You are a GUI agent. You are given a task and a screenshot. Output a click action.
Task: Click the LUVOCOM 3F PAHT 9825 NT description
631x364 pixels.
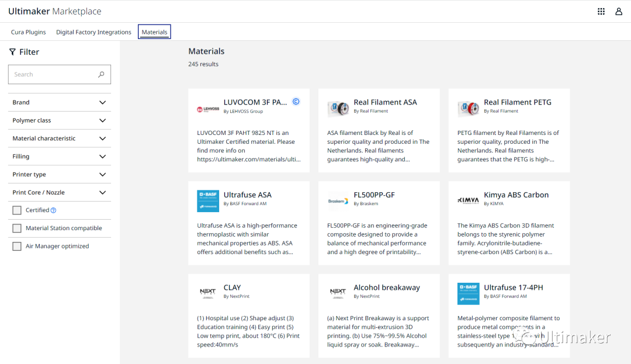tap(249, 146)
